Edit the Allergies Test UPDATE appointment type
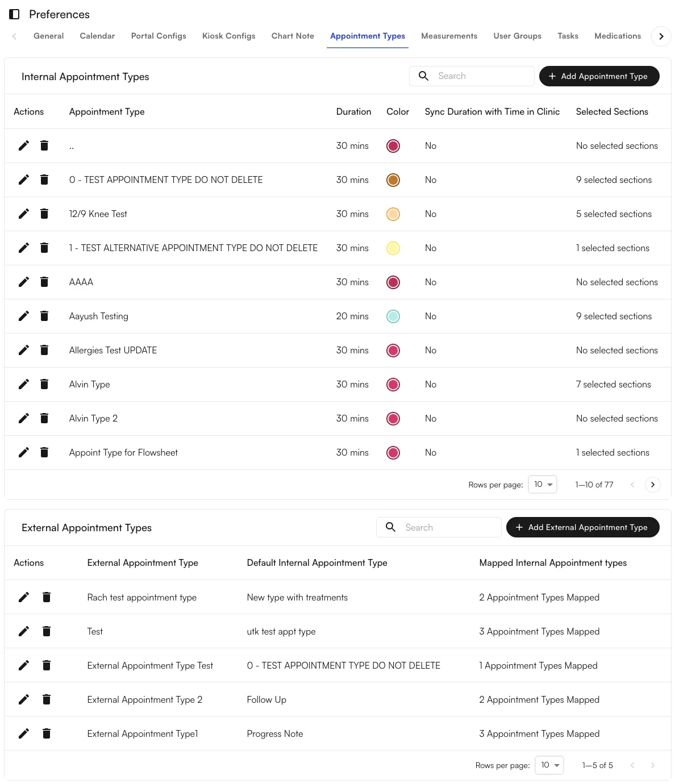Screen dimensions: 675x784 coord(23,350)
